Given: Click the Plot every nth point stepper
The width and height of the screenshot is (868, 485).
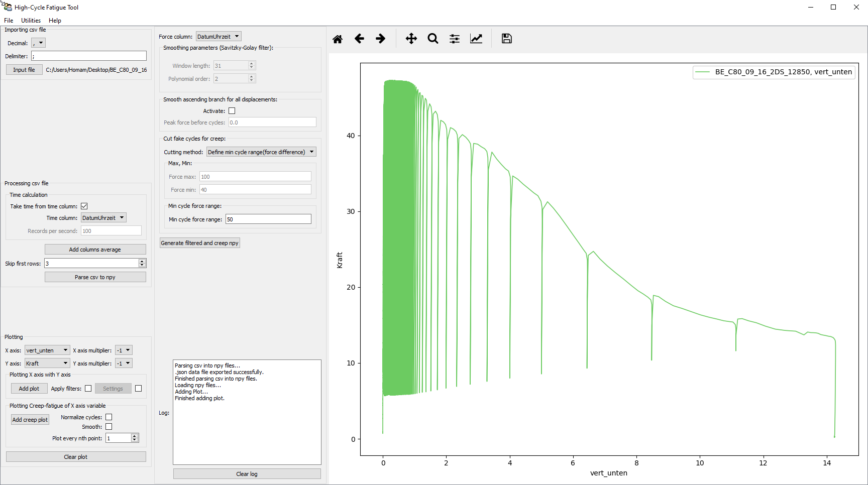Looking at the screenshot, I should pos(135,438).
